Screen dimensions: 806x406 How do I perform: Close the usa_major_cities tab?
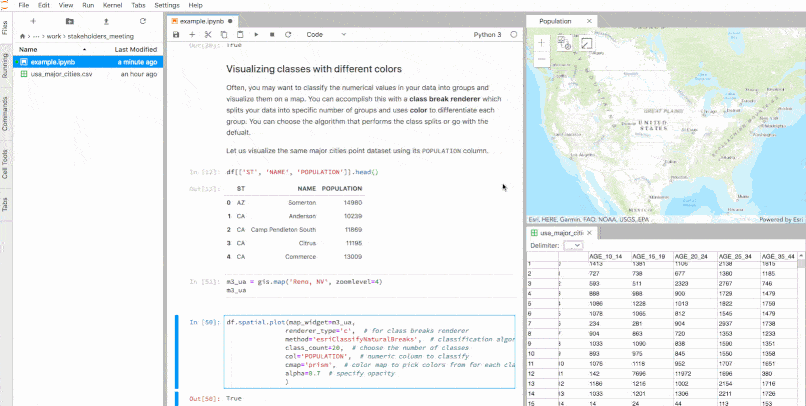590,233
